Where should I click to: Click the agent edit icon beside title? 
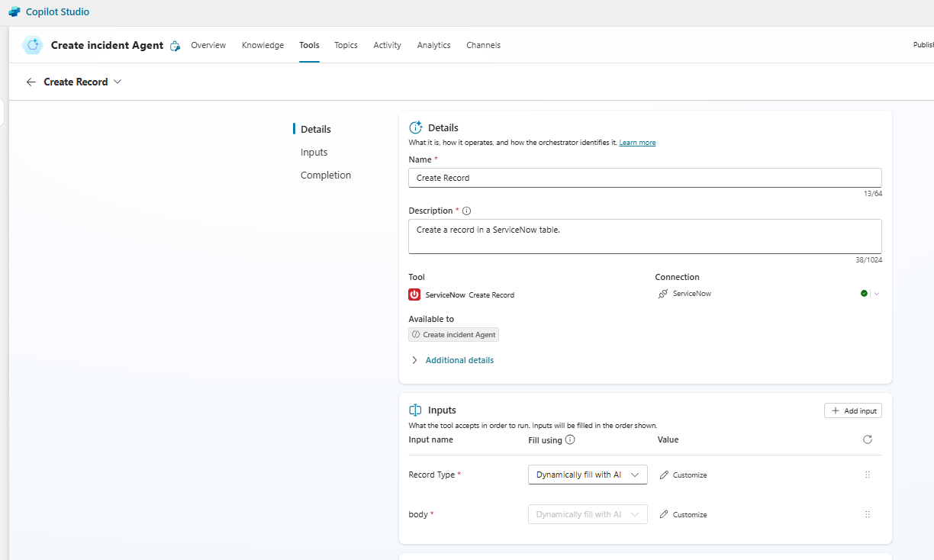point(175,46)
